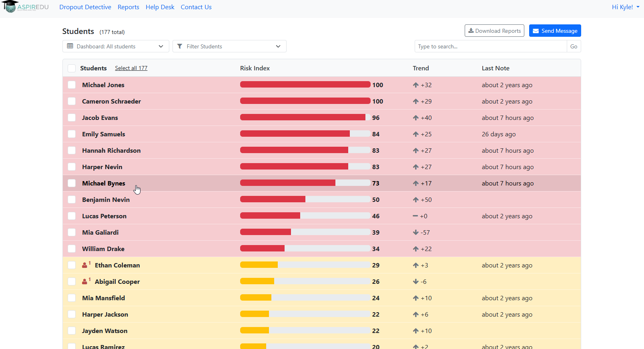Check the box next to Ethan Coleman
This screenshot has width=644, height=349.
(x=72, y=265)
